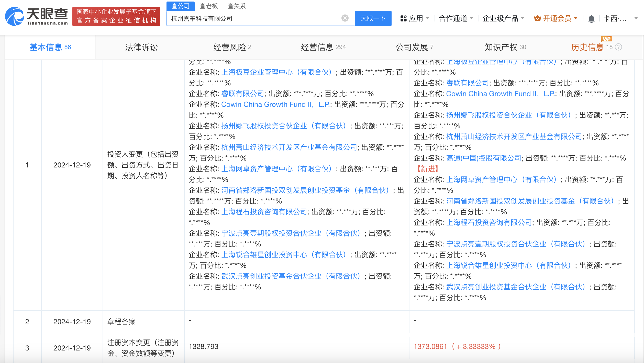Open Cowin China Growth Fund II link, after-change column
Image resolution: width=644 pixels, height=363 pixels.
point(501,94)
